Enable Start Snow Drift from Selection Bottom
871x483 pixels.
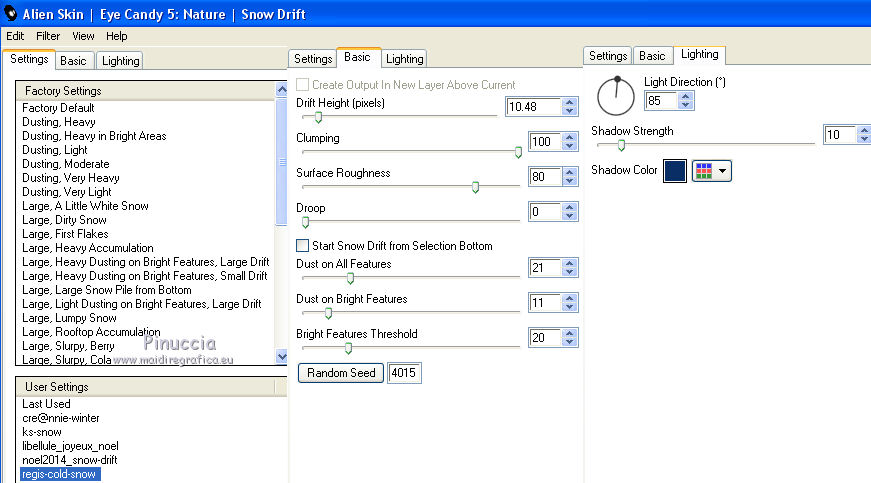(302, 245)
